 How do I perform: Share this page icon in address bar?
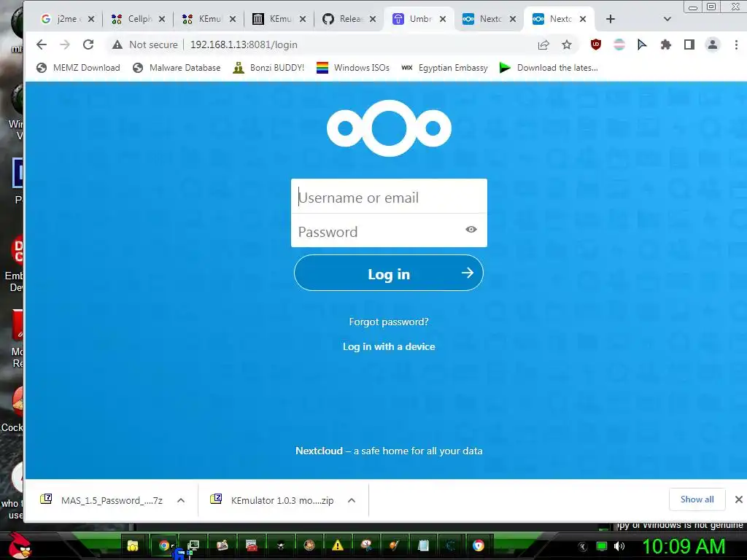click(543, 44)
